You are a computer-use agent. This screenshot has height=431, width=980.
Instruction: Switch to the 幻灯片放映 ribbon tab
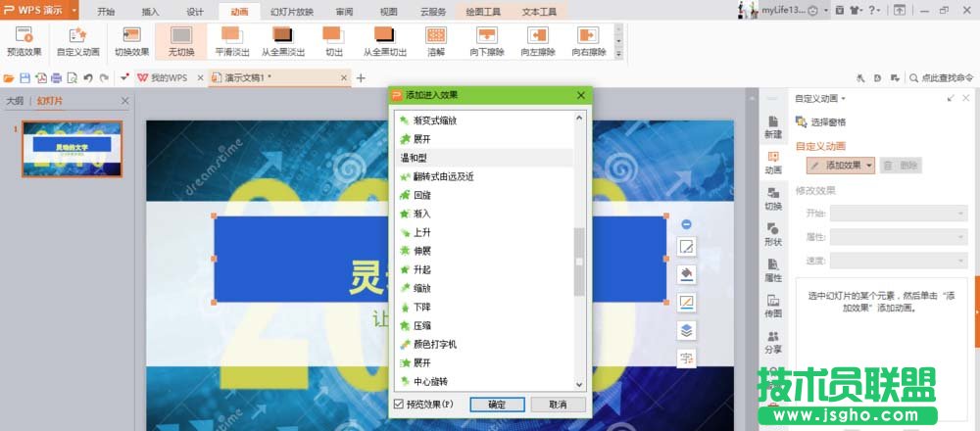(x=292, y=12)
